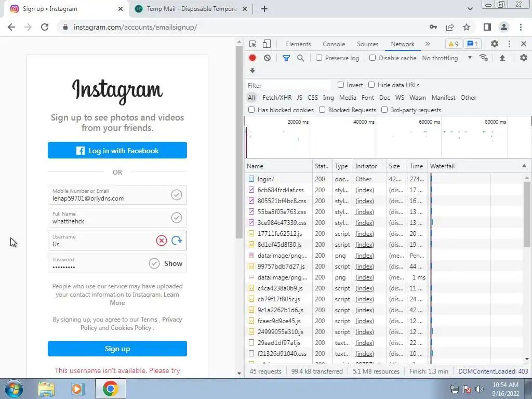Toggle the network filter funnel icon
This screenshot has height=399, width=532.
point(286,58)
